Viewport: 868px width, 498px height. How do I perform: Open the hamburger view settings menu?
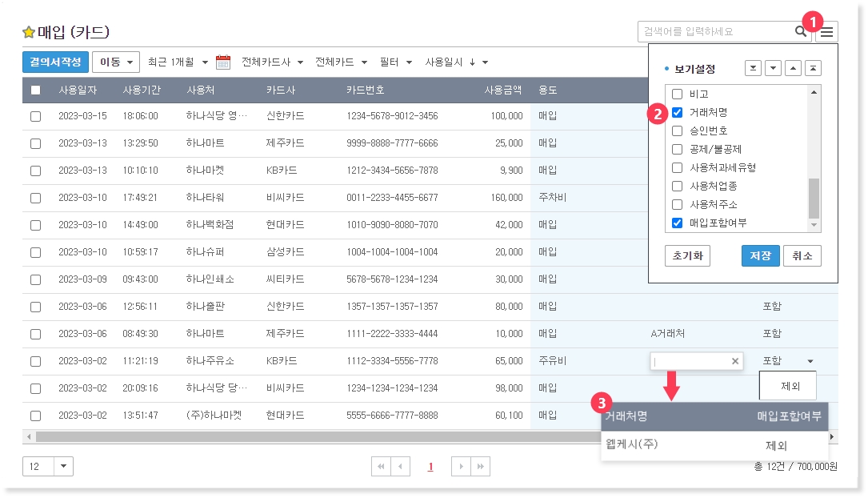click(827, 32)
